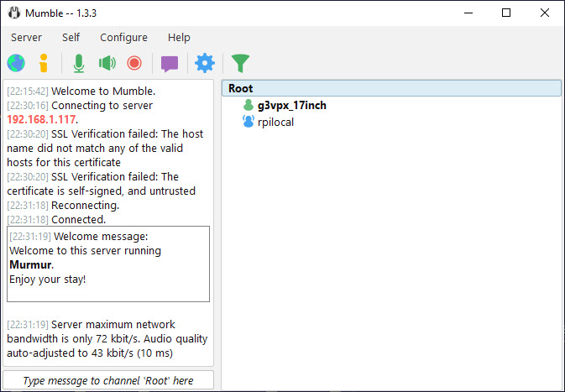Click the bold 'Murmur' text in welcome message
This screenshot has width=565, height=392.
(30, 264)
